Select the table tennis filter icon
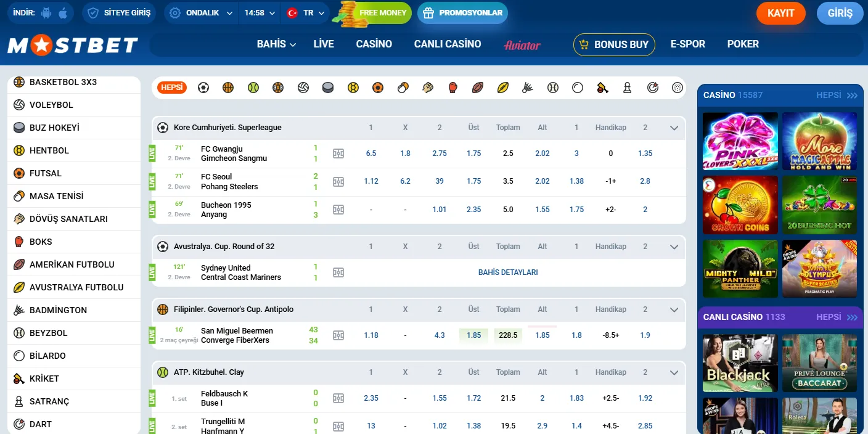Screen dimensions: 868x434 pyautogui.click(x=403, y=88)
